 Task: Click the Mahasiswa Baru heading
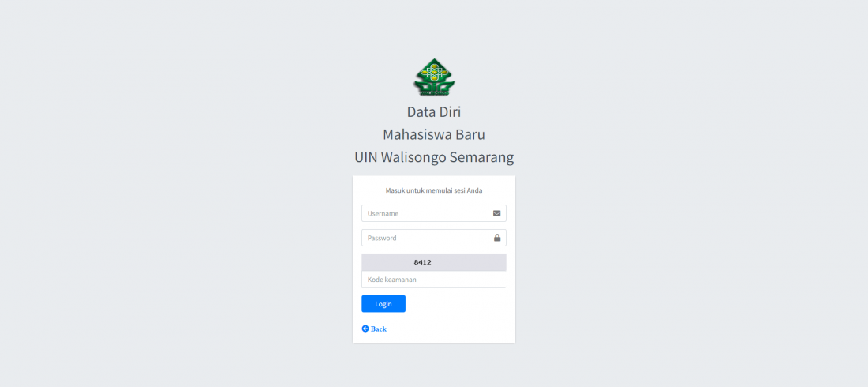tap(434, 134)
